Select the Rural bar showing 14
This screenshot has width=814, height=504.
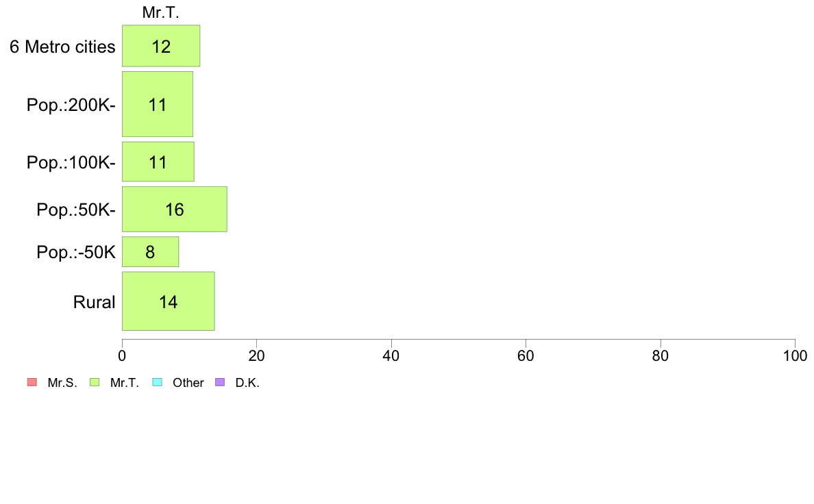click(x=168, y=301)
